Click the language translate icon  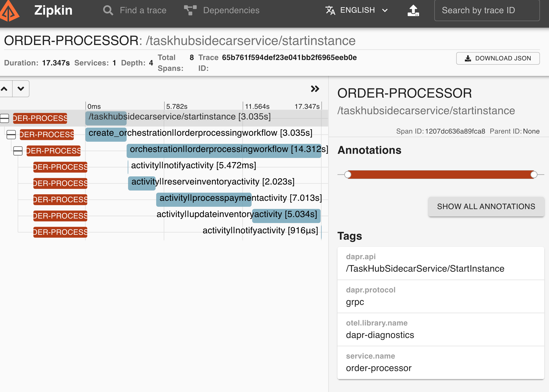pos(330,10)
